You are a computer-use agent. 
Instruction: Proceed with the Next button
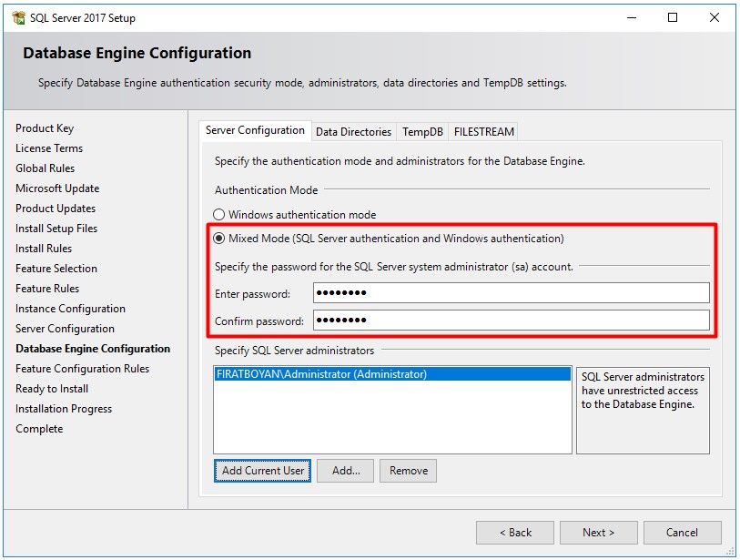pyautogui.click(x=598, y=533)
